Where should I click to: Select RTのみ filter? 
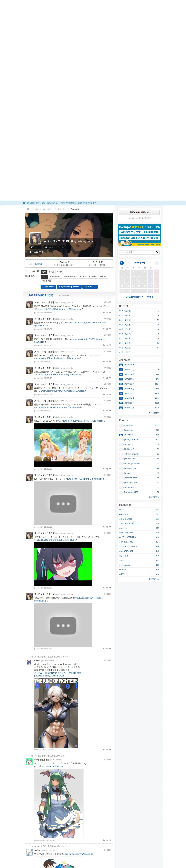(83, 277)
